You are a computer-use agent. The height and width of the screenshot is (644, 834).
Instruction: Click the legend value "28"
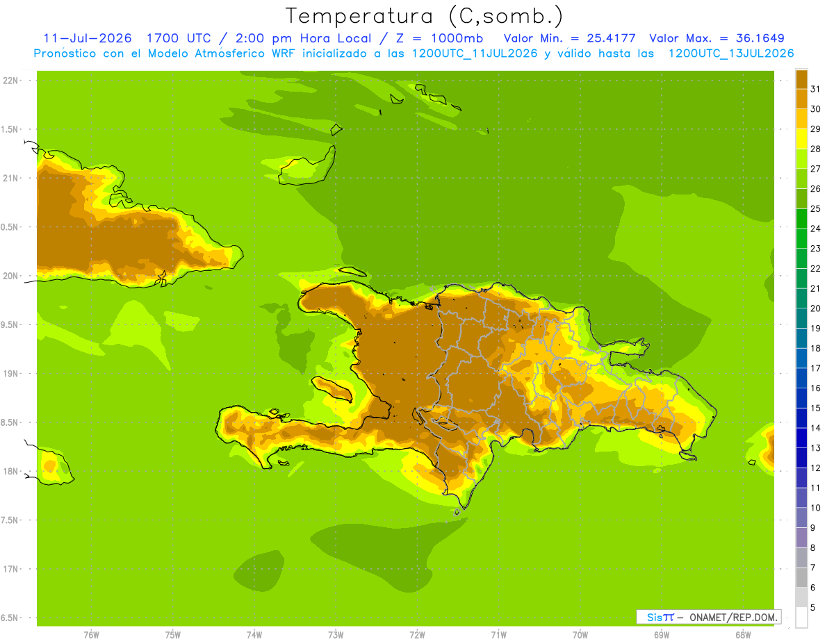coord(816,149)
